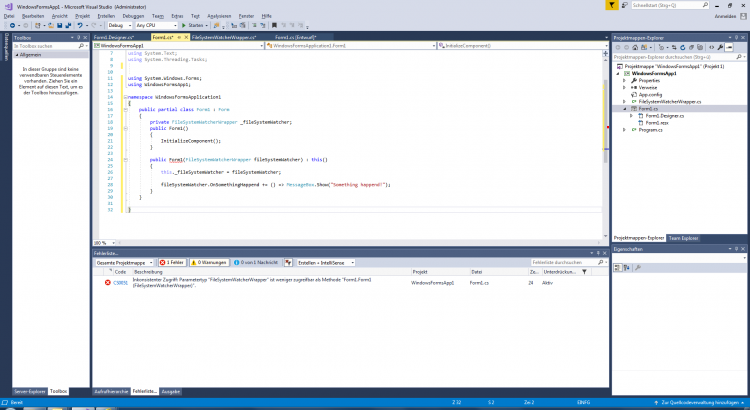Open the Erstellen + IntelliSense dropdown
The height and width of the screenshot is (410, 750).
tap(326, 263)
